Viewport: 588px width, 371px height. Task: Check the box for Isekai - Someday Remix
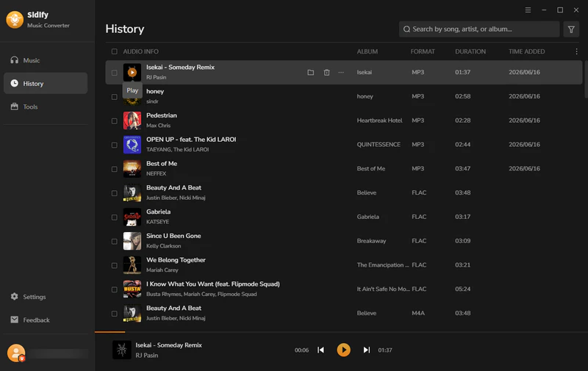pos(115,73)
